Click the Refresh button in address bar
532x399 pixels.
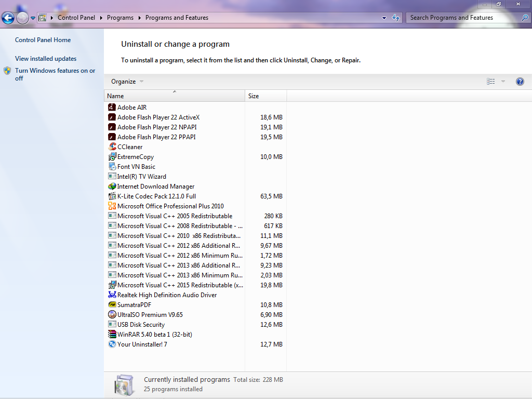pyautogui.click(x=395, y=18)
